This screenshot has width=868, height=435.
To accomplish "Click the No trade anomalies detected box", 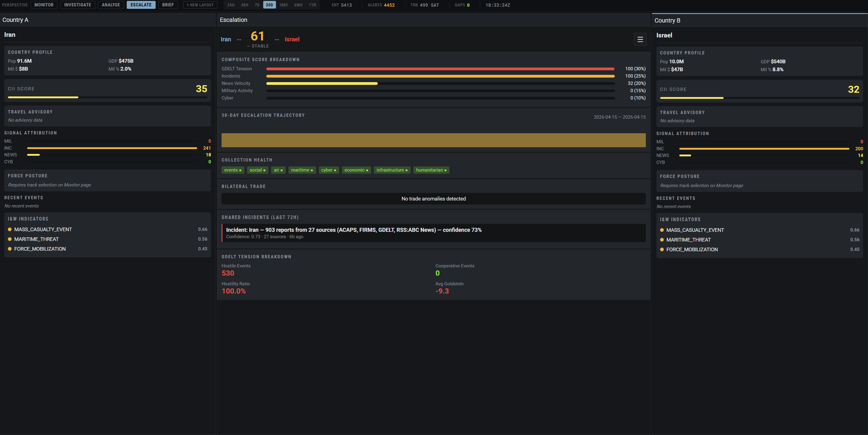I will (x=433, y=199).
